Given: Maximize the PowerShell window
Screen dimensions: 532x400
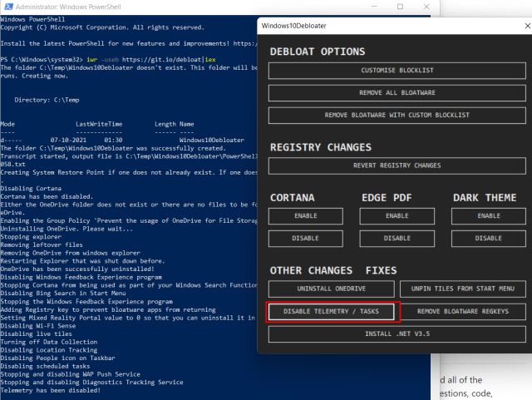Looking at the screenshot, I should tap(400, 7).
